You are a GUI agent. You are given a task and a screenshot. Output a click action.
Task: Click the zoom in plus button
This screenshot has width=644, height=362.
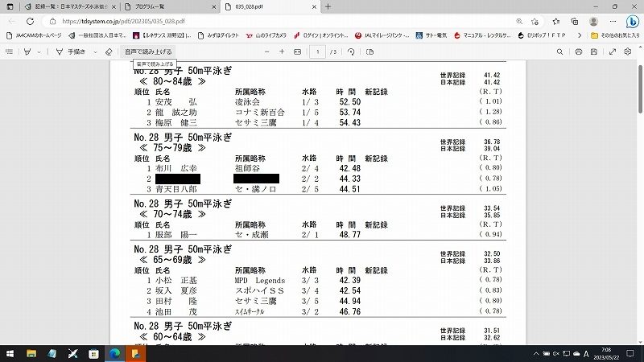[282, 51]
